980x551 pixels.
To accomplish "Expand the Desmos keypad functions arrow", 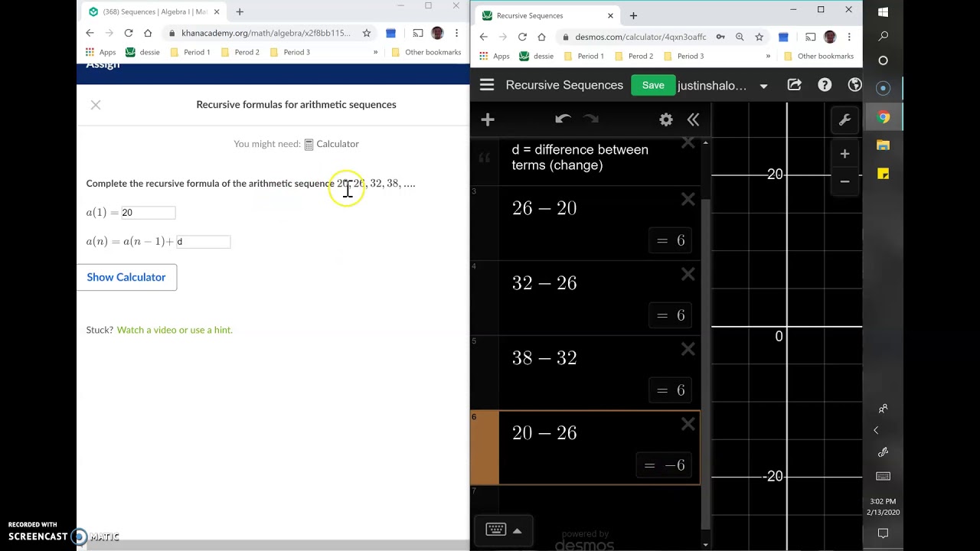I will pyautogui.click(x=518, y=530).
